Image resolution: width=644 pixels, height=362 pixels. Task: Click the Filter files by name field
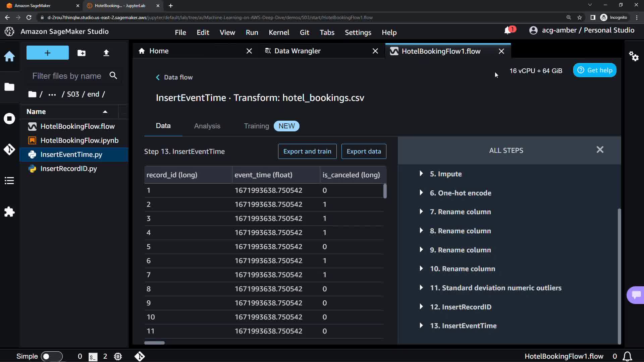pyautogui.click(x=67, y=76)
